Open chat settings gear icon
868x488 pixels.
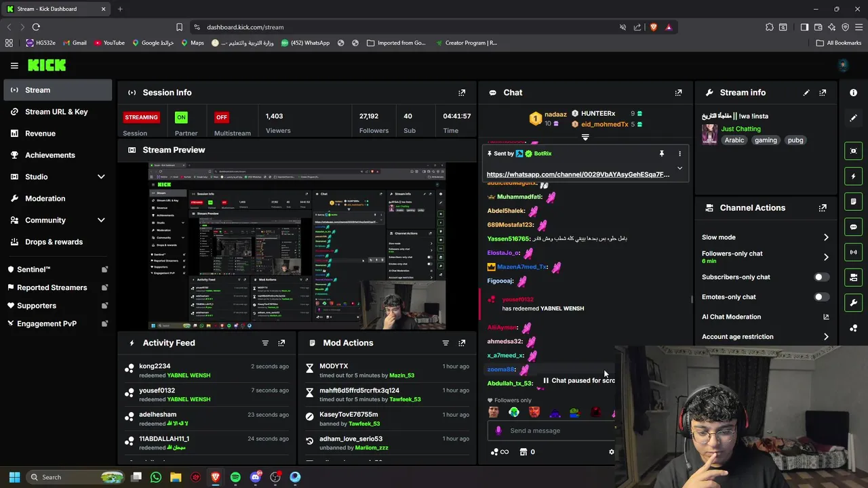coord(611,452)
